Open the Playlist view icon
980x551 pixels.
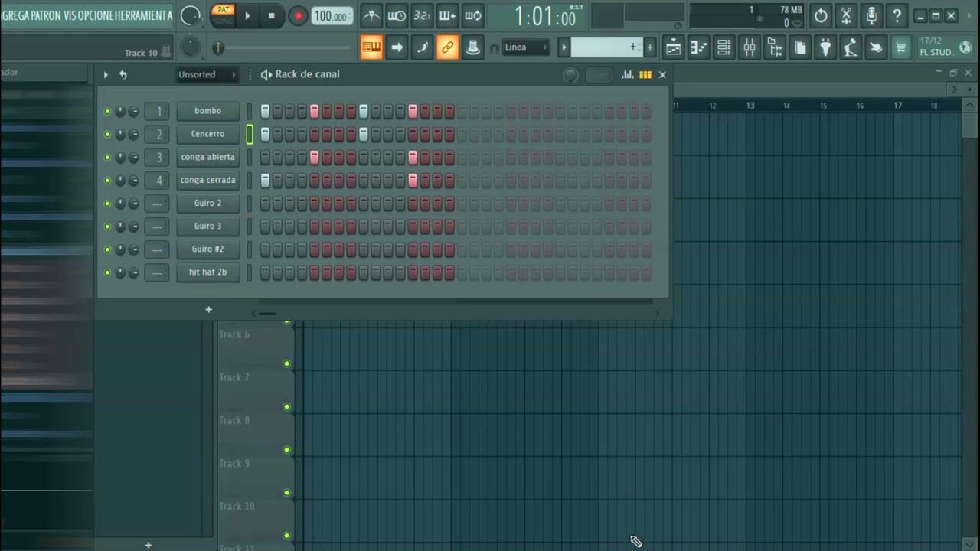[x=673, y=48]
